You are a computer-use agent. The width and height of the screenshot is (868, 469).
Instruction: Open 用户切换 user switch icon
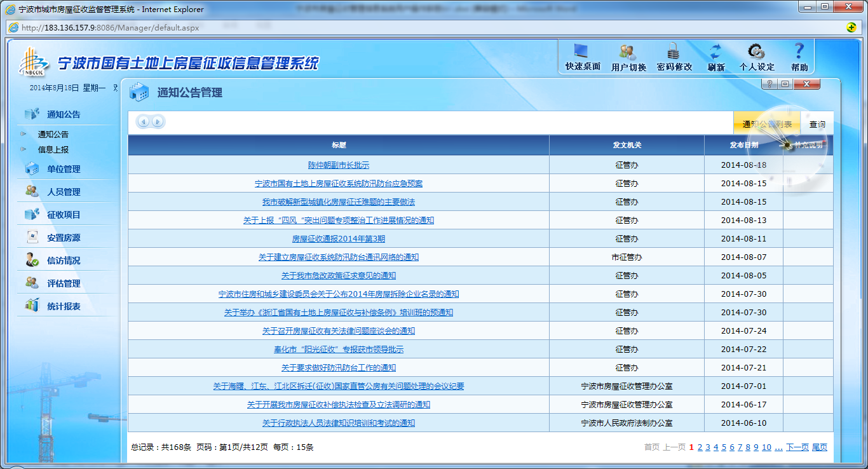628,52
